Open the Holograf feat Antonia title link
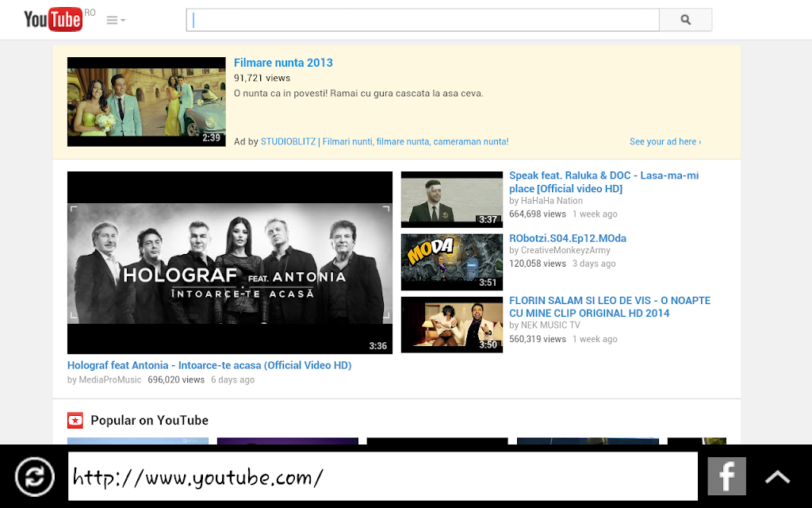The height and width of the screenshot is (508, 812). tap(209, 365)
